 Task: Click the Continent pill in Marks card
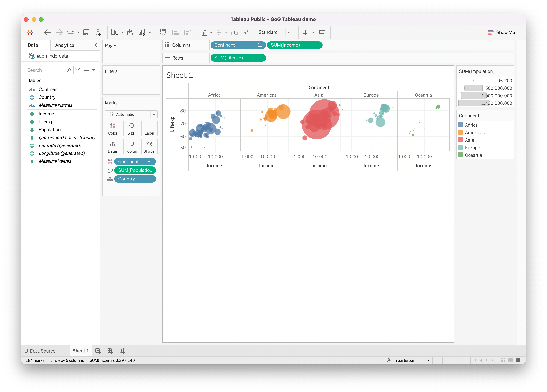135,162
